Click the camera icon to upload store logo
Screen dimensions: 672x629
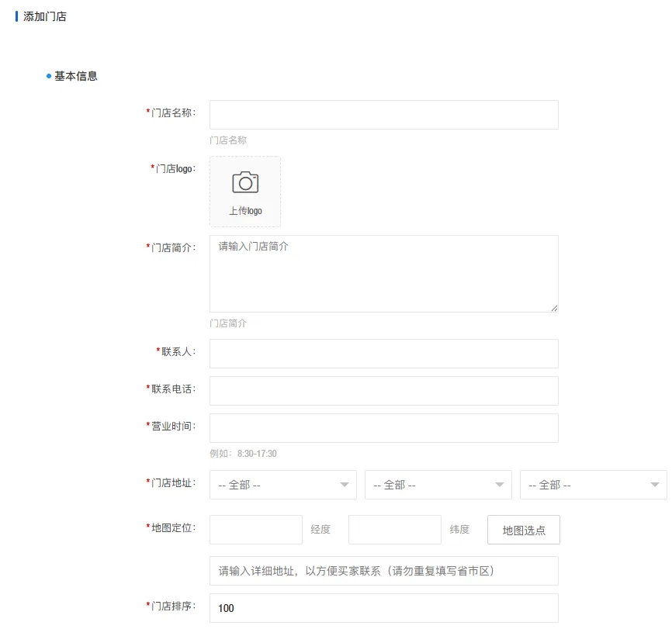tap(244, 183)
